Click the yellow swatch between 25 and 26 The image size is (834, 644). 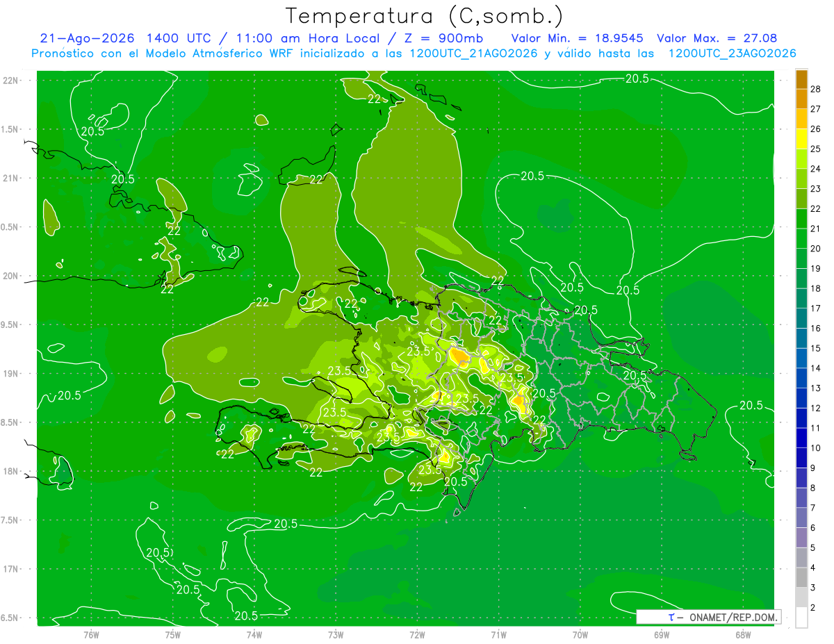coord(801,139)
